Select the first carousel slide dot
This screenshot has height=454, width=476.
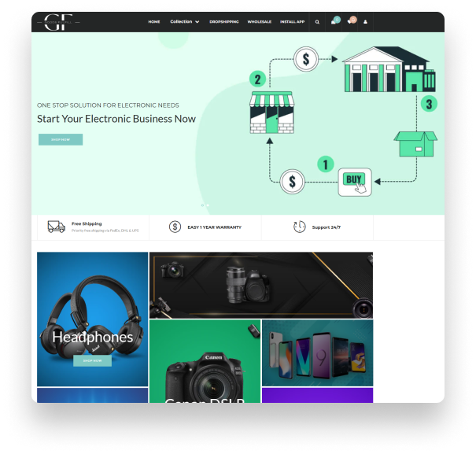point(202,205)
